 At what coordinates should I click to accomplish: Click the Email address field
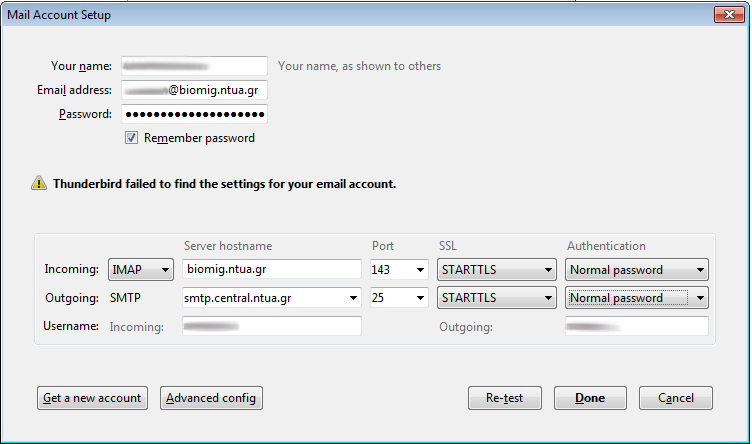[x=194, y=90]
